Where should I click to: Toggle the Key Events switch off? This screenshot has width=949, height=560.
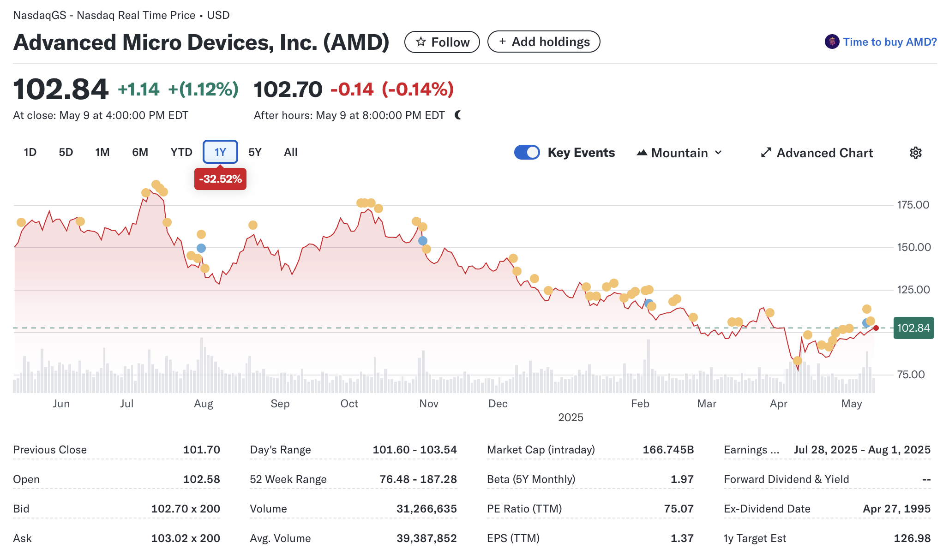click(527, 152)
